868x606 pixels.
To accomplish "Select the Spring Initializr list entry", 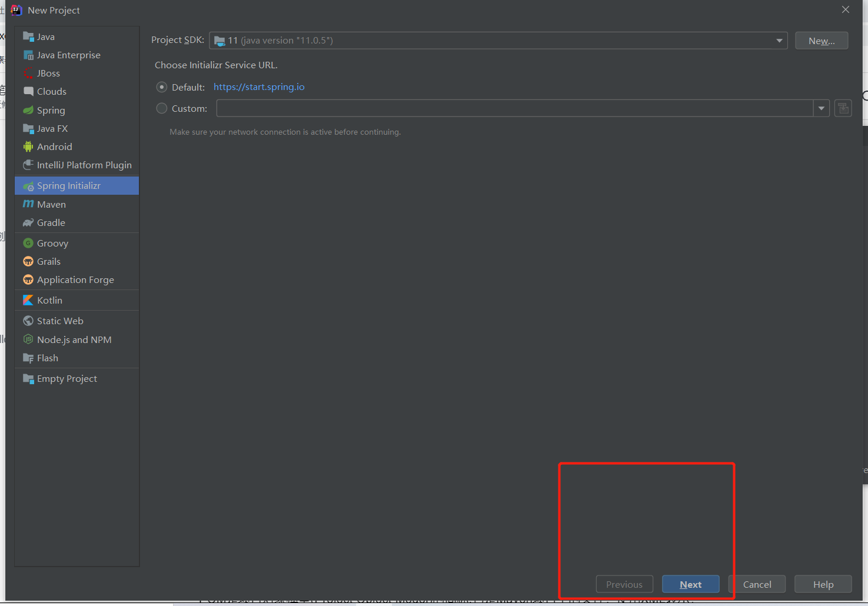I will click(x=77, y=185).
